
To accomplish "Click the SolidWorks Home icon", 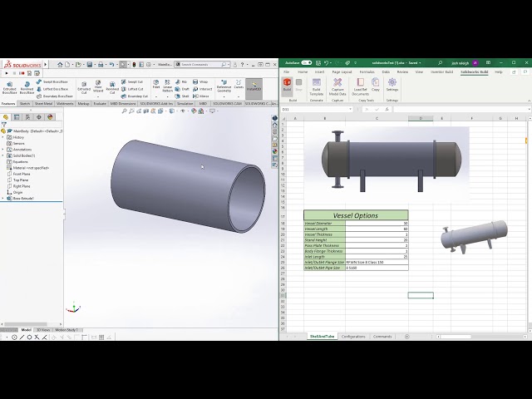I will point(60,64).
